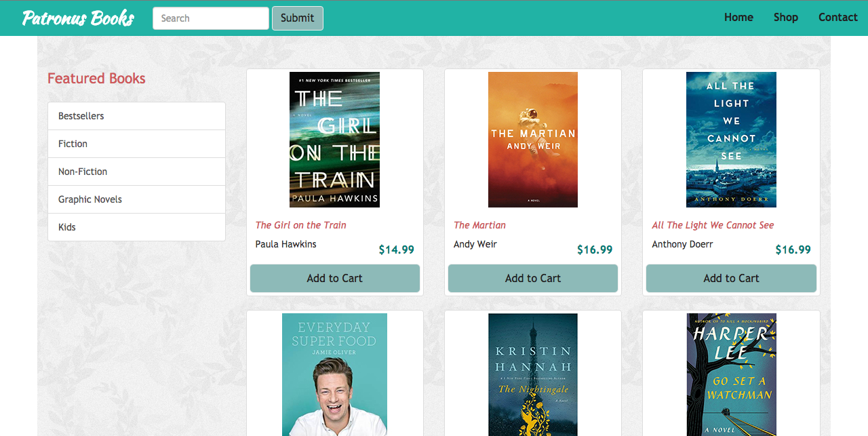Click Everyday Super Food book cover

point(334,374)
